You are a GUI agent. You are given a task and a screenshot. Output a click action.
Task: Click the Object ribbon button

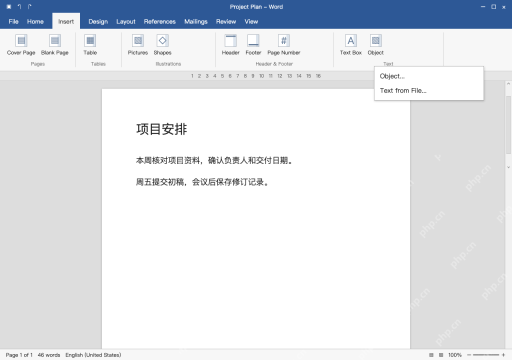(376, 45)
